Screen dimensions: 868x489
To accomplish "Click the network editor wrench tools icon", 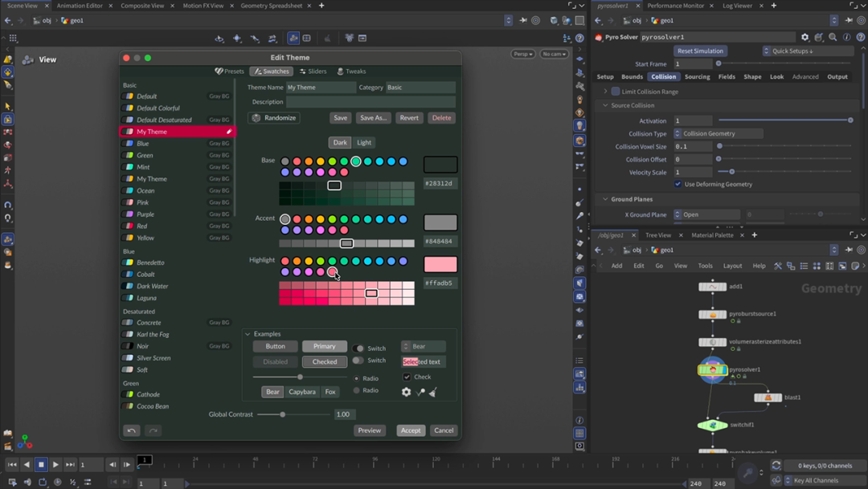I will pyautogui.click(x=778, y=266).
